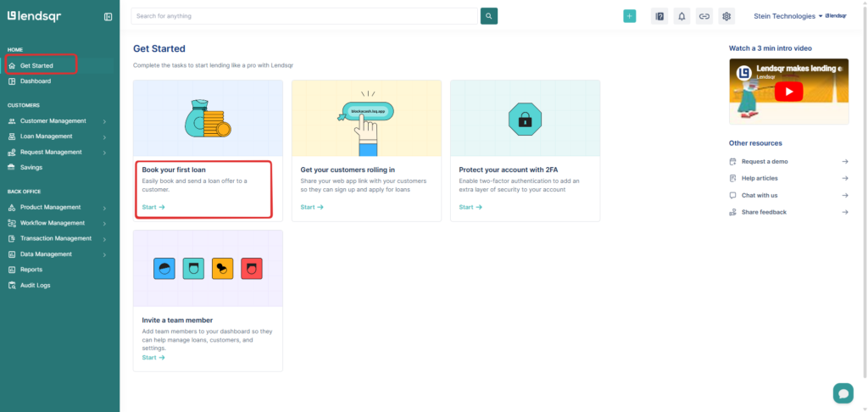Open the Stein Technologies account dropdown
This screenshot has height=412, width=868.
coord(787,16)
